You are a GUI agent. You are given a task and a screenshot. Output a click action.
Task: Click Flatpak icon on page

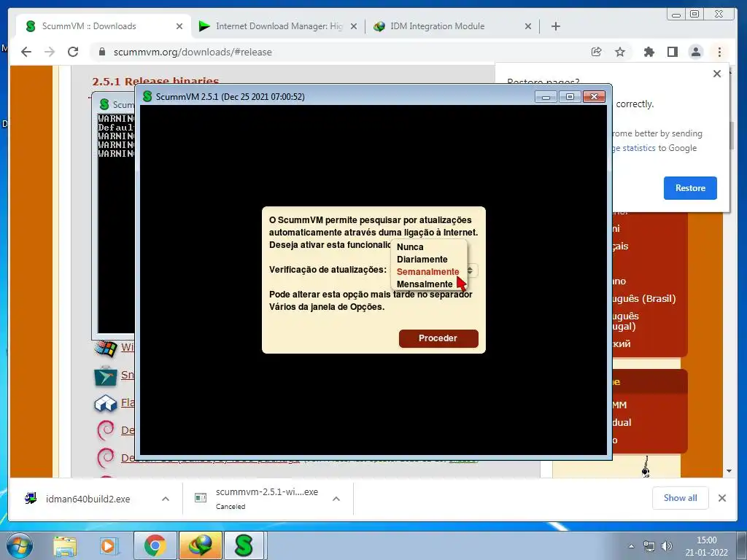tap(105, 404)
